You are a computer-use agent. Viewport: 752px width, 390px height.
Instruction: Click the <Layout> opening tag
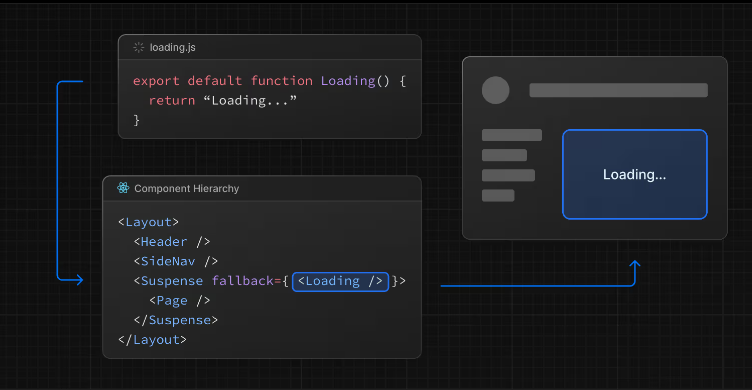(149, 222)
